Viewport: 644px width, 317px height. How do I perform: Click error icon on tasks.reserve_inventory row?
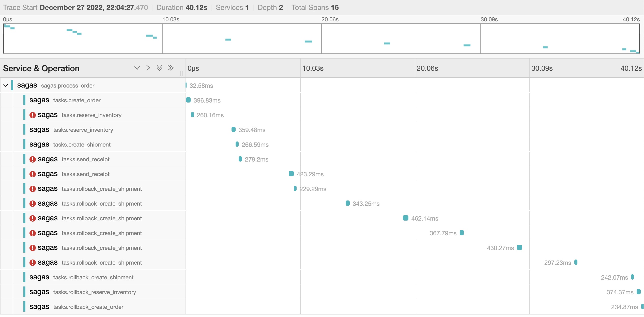(x=33, y=115)
